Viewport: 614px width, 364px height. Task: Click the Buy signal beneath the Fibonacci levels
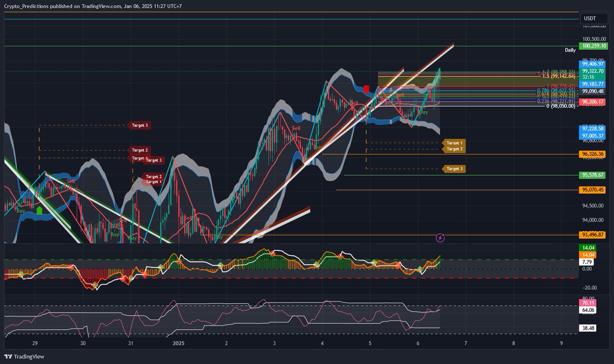[424, 111]
